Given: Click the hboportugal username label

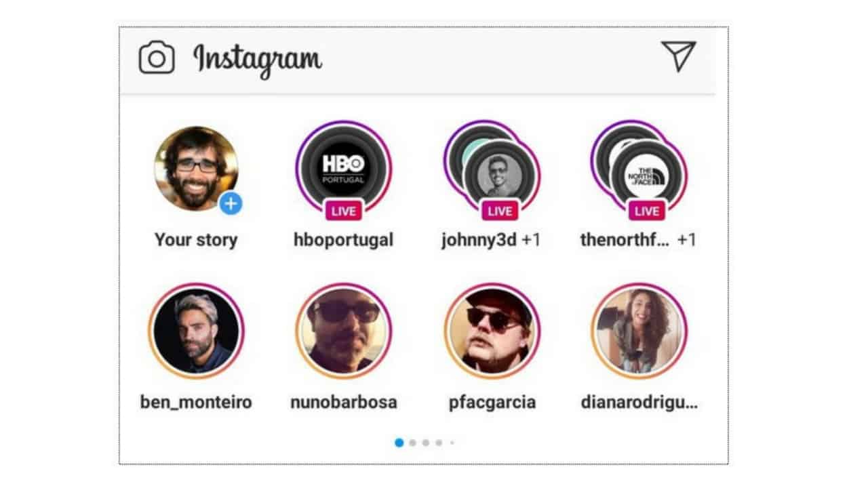Looking at the screenshot, I should [344, 240].
